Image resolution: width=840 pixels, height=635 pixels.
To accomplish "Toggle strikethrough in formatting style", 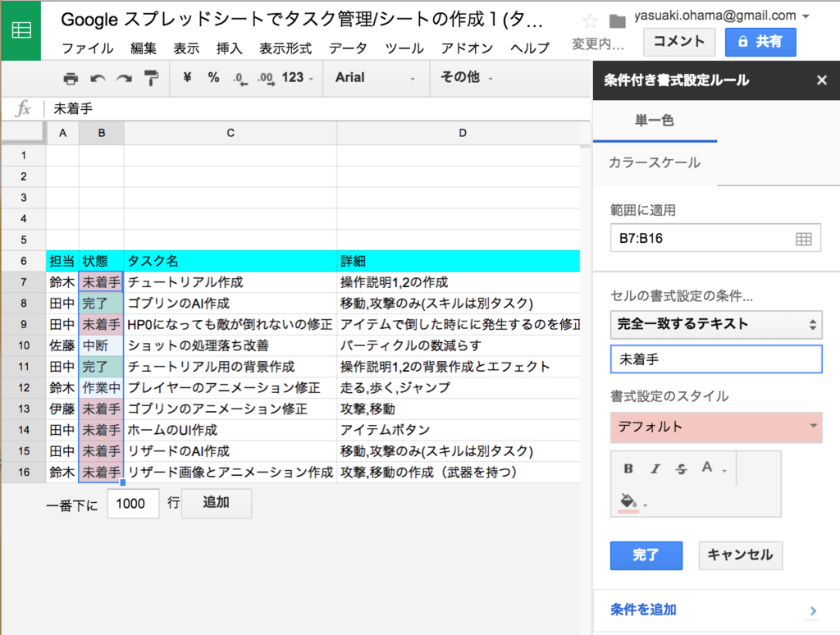I will (x=681, y=469).
